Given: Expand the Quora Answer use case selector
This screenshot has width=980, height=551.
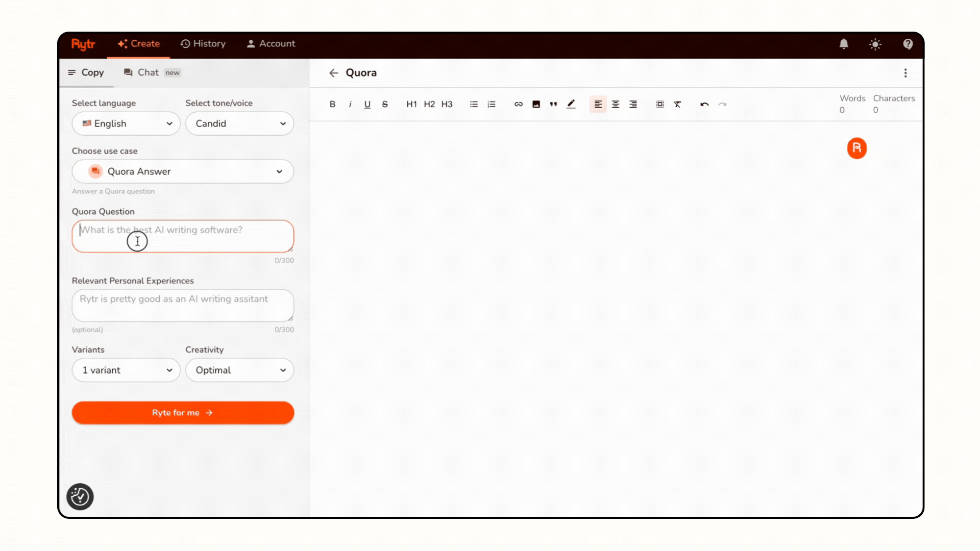Looking at the screenshot, I should pos(183,171).
